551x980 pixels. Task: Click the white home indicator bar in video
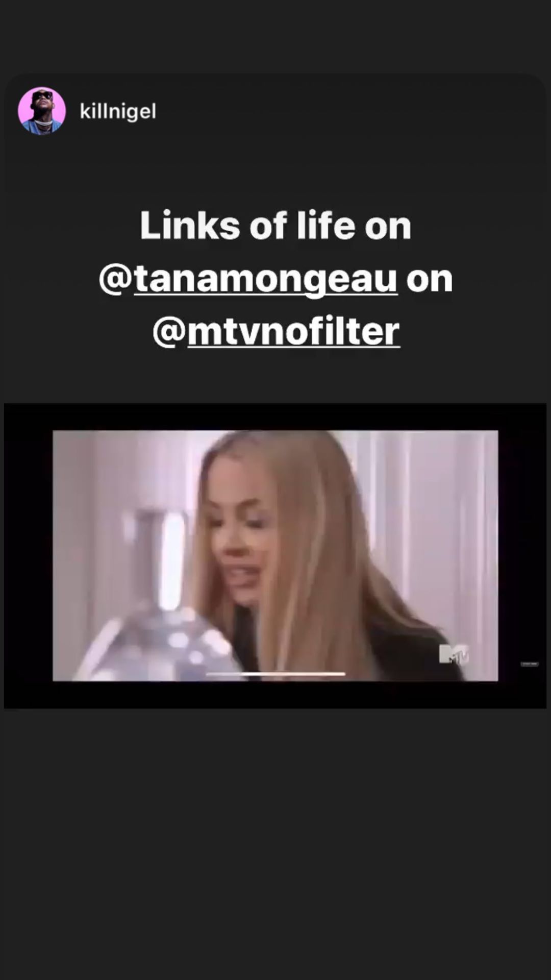[275, 674]
